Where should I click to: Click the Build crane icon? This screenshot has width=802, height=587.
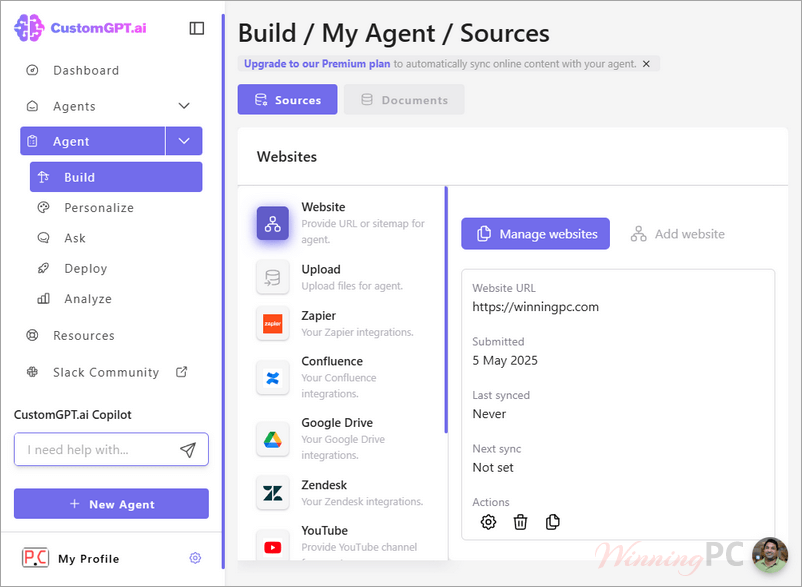[x=43, y=177]
